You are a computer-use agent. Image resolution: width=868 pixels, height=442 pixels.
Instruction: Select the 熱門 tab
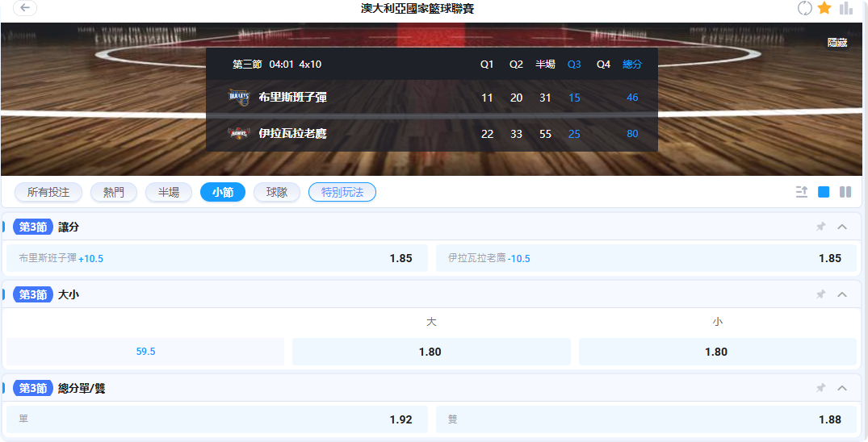tap(114, 192)
